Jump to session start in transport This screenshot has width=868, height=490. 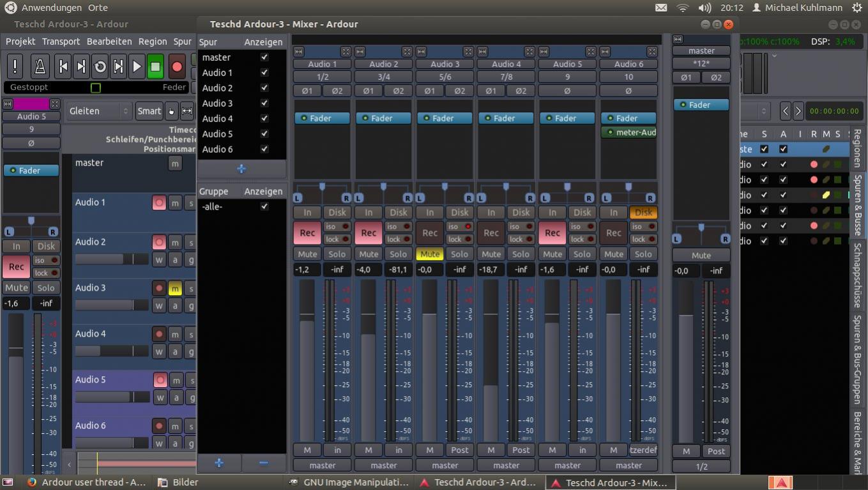(63, 66)
